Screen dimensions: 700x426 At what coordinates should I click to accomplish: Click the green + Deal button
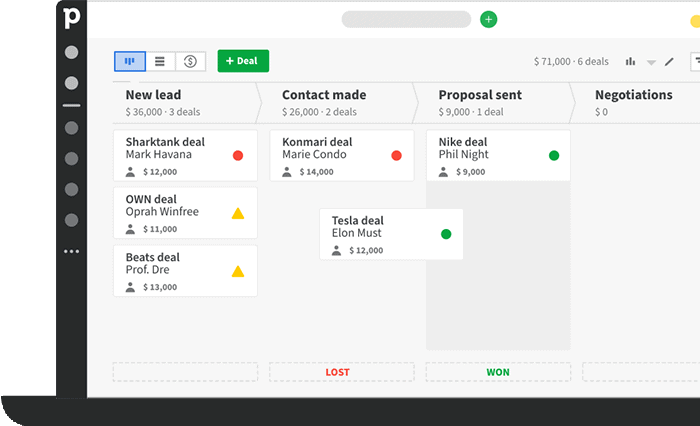point(243,61)
